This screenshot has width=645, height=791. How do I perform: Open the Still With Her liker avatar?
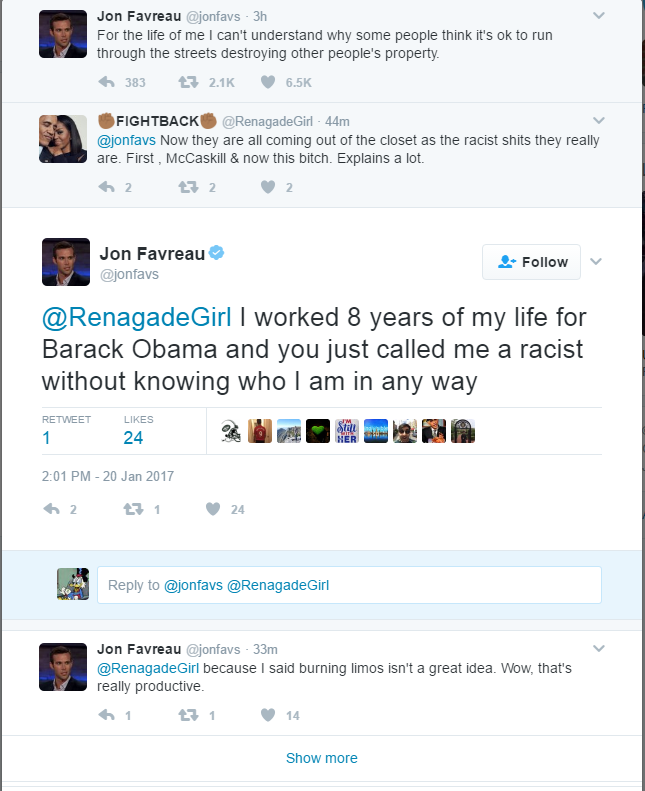coord(347,431)
